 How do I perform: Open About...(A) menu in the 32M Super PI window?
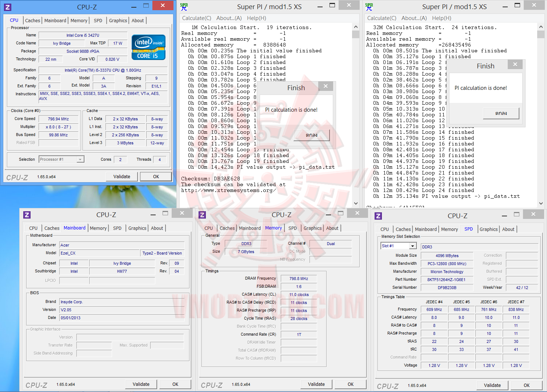(414, 18)
